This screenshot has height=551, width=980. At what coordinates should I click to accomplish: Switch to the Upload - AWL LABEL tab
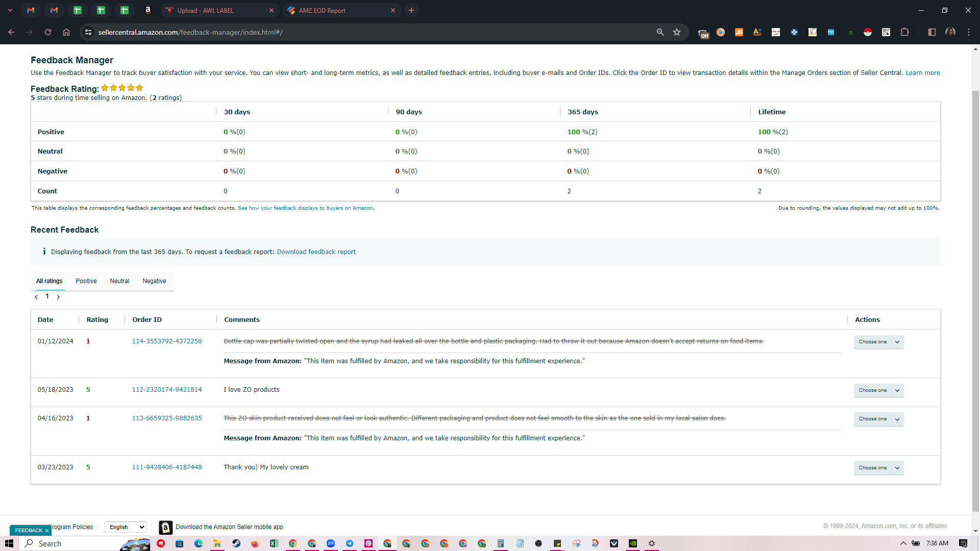tap(219, 10)
